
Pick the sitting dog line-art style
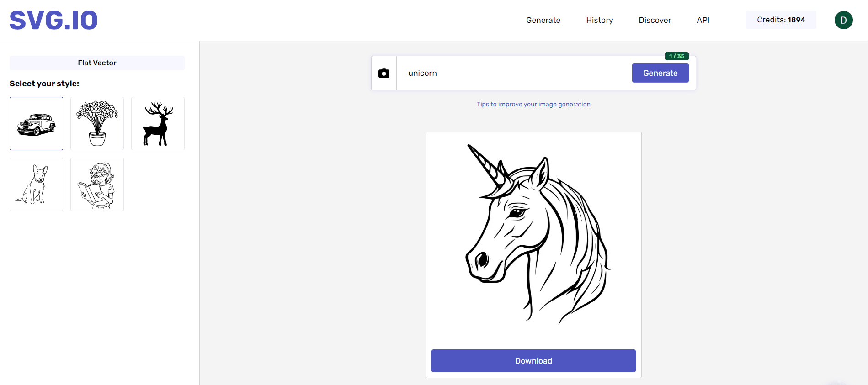click(x=37, y=184)
